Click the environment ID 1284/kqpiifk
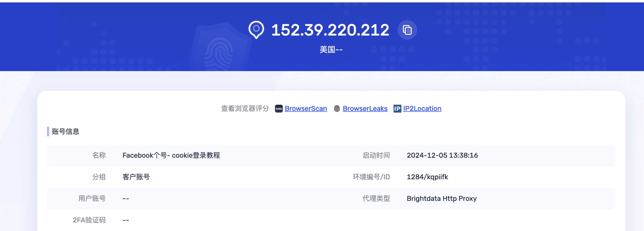 [427, 177]
